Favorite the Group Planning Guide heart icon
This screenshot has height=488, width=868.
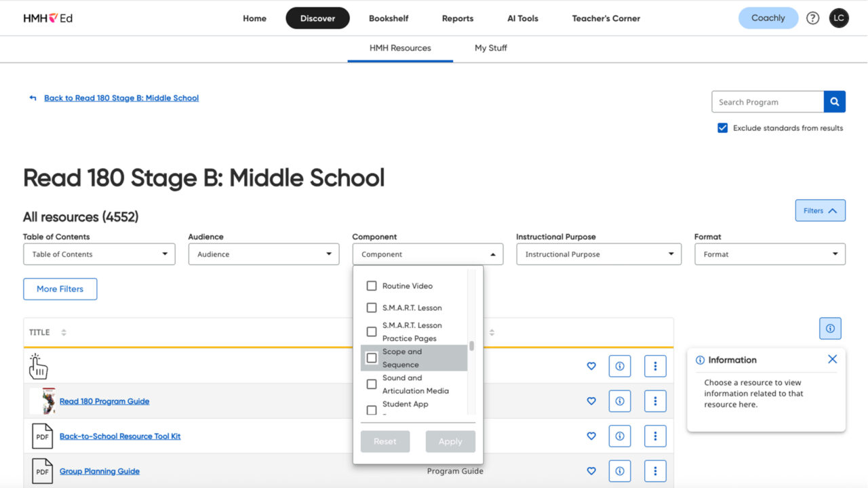[x=591, y=471]
